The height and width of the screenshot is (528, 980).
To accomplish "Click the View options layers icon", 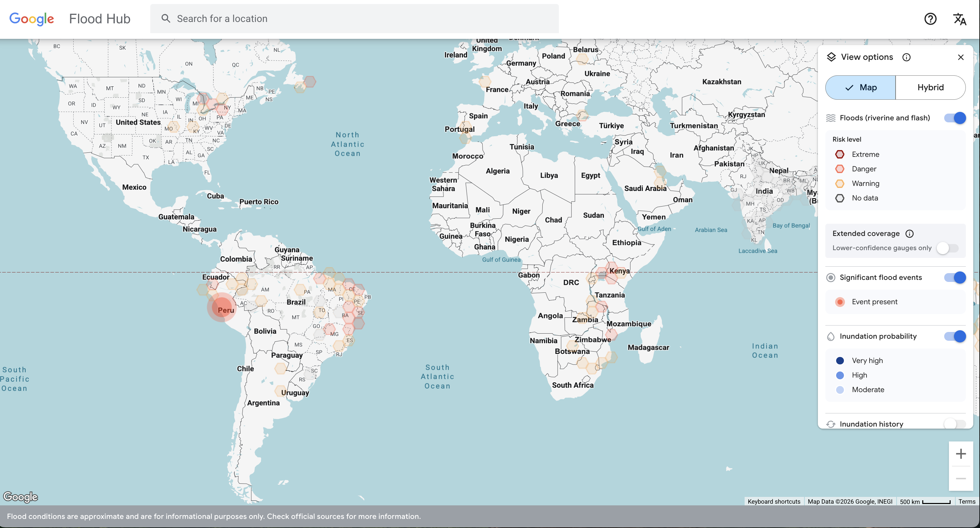I will click(831, 57).
